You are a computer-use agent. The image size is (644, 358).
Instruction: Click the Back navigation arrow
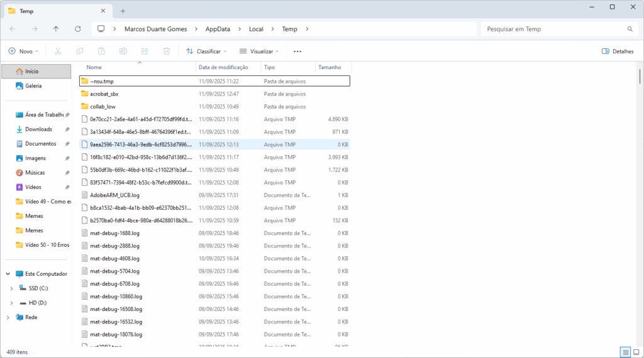click(13, 29)
